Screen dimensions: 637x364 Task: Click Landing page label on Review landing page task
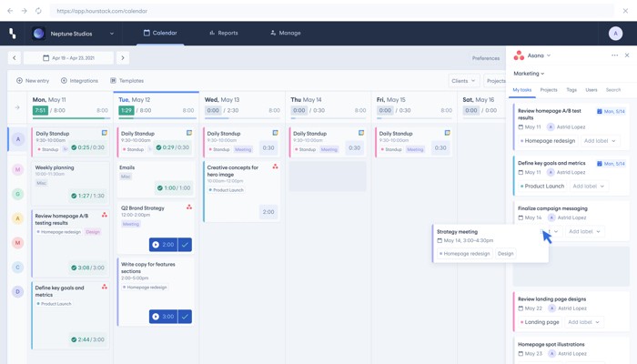coord(539,322)
